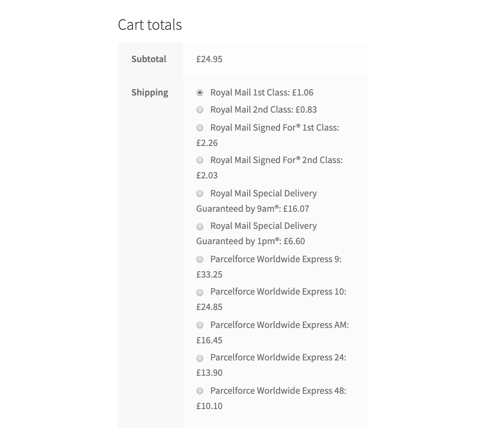504x428 pixels.
Task: Select Royal Mail 1st Class shipping
Action: pyautogui.click(x=200, y=92)
